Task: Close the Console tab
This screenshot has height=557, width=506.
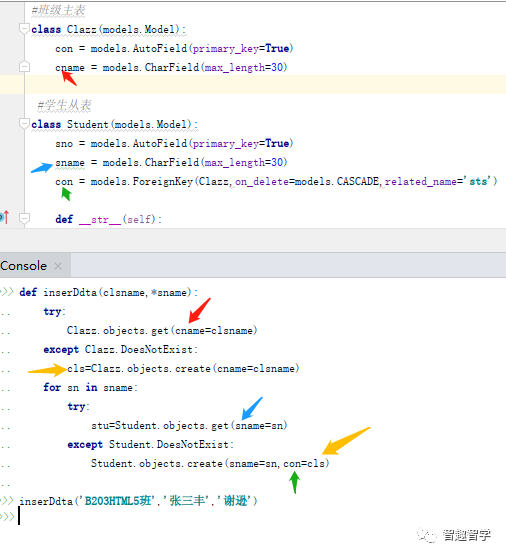Action: [x=58, y=266]
